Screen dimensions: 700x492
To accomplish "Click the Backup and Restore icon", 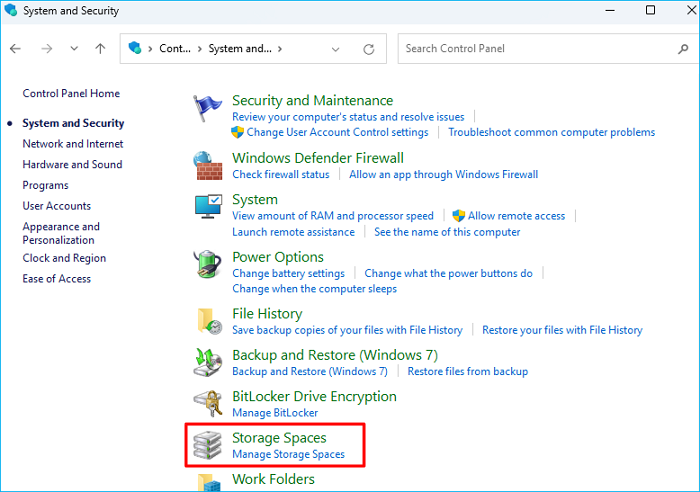I will [207, 362].
